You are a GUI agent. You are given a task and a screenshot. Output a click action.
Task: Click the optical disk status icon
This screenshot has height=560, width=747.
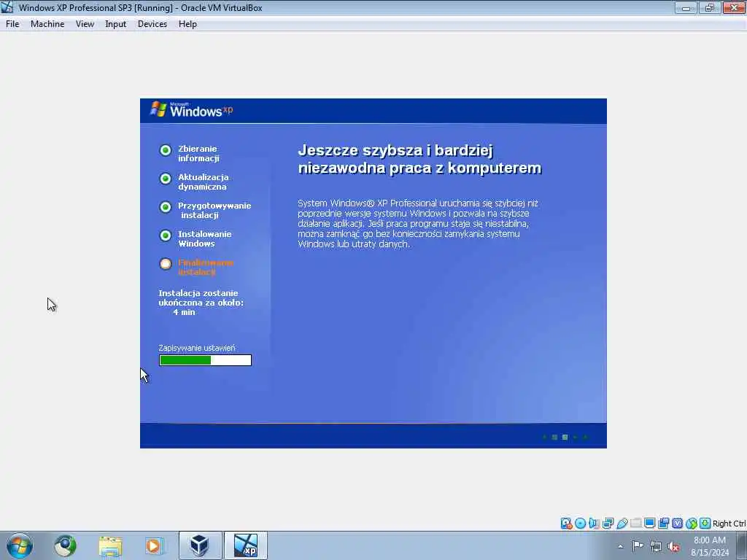[x=580, y=524]
